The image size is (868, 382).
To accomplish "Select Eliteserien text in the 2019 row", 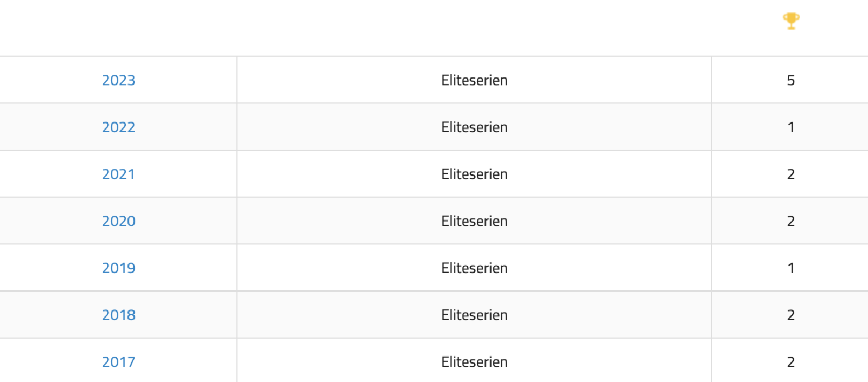I will pos(474,268).
